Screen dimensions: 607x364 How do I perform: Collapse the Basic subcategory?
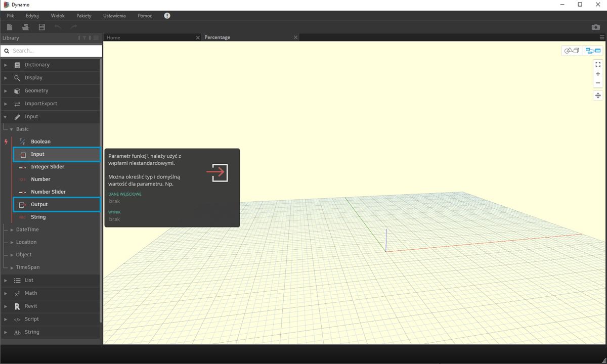pyautogui.click(x=12, y=129)
